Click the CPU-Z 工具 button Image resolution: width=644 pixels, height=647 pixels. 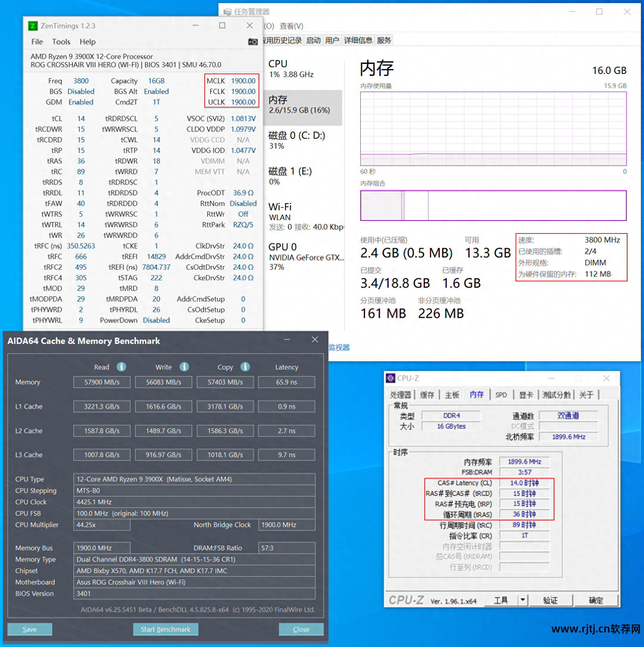point(501,600)
